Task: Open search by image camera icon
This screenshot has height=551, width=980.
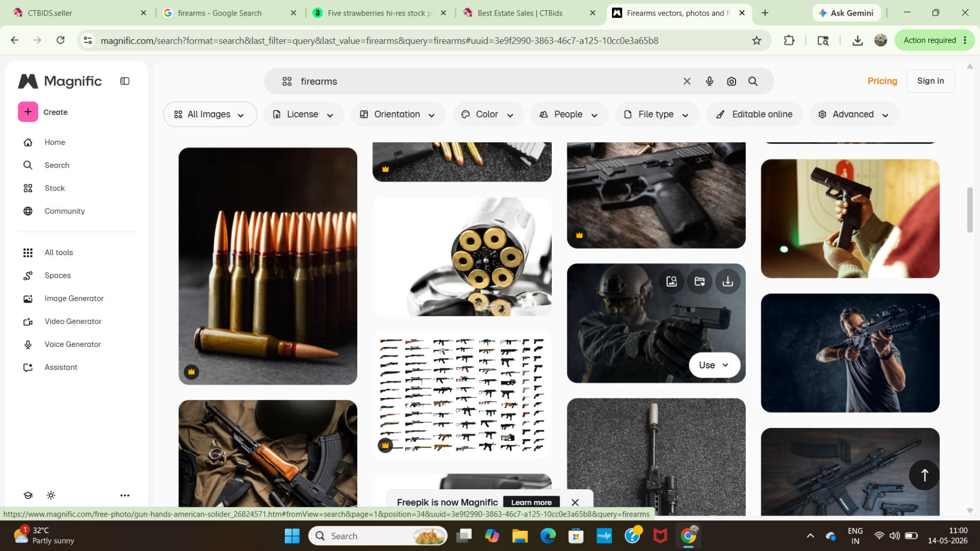Action: pyautogui.click(x=731, y=81)
